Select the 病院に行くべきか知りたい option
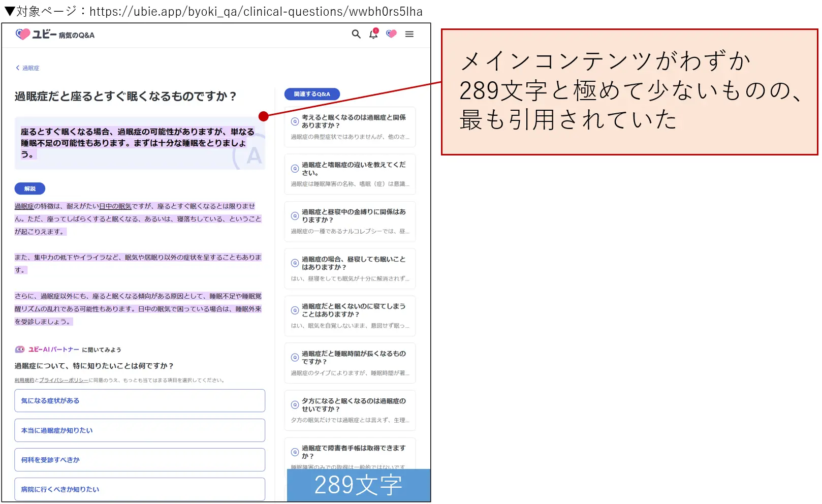Image resolution: width=822 pixels, height=504 pixels. pos(140,489)
